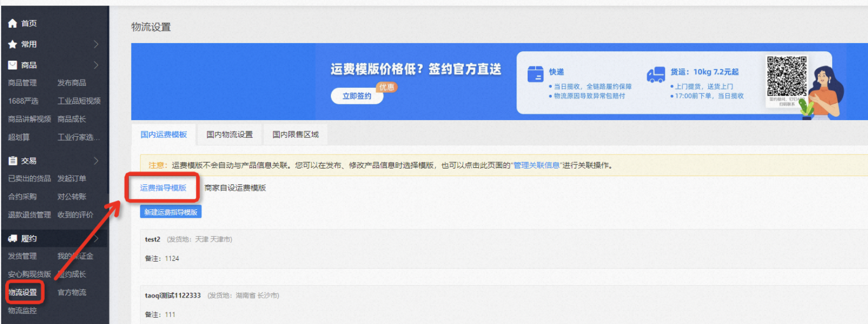Viewport: 868px width, 324px height.
Task: Open 对公转账 in sidebar
Action: pos(72,197)
